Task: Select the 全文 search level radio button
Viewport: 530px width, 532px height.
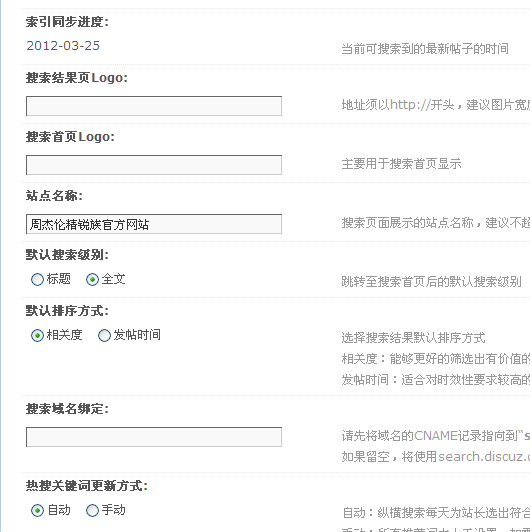Action: [92, 280]
